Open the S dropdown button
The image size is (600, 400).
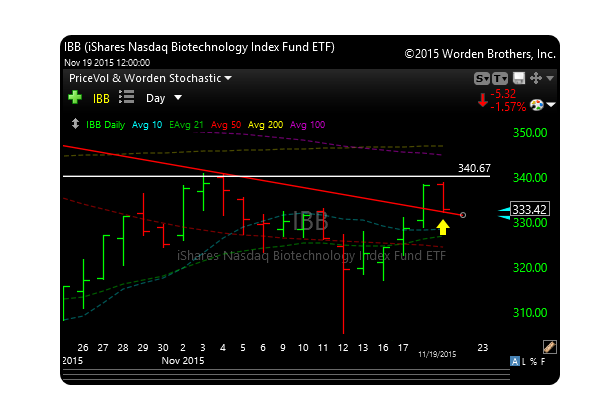(482, 78)
